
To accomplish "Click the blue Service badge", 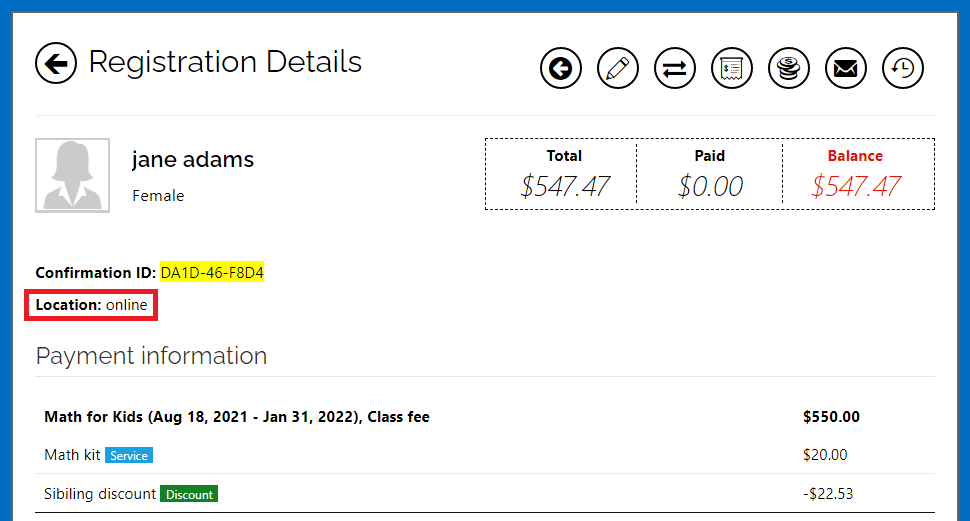I will [129, 456].
